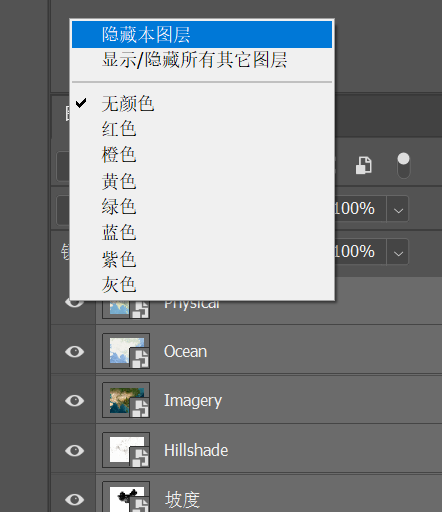Select 显示/隐藏所有其它图层 menu entry
This screenshot has height=512, width=442.
(x=202, y=60)
